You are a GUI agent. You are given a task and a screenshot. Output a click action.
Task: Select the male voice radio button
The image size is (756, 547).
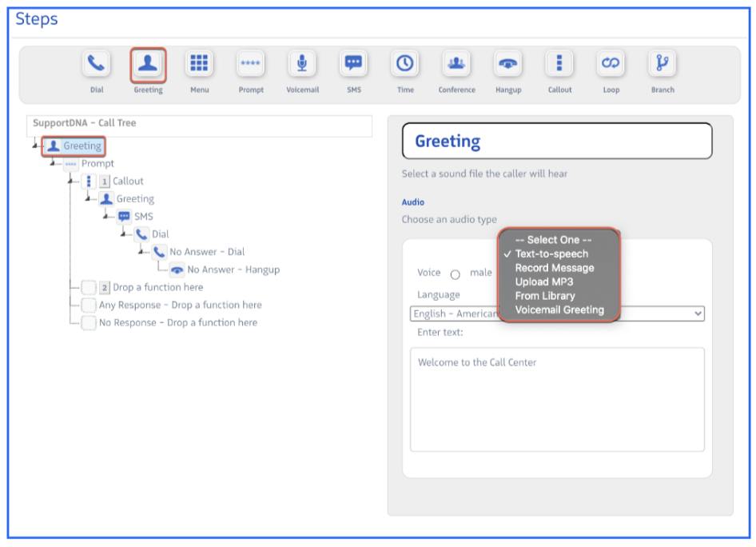click(x=455, y=274)
